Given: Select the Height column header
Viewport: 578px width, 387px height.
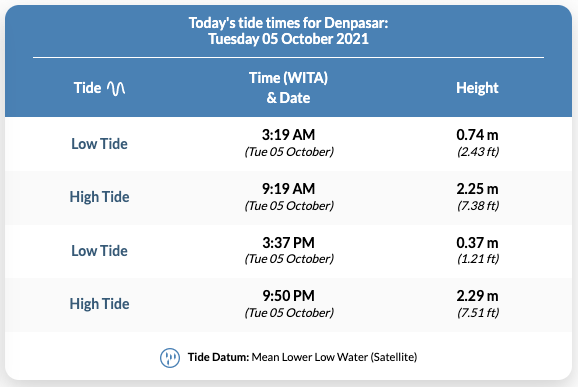Looking at the screenshot, I should click(x=477, y=88).
